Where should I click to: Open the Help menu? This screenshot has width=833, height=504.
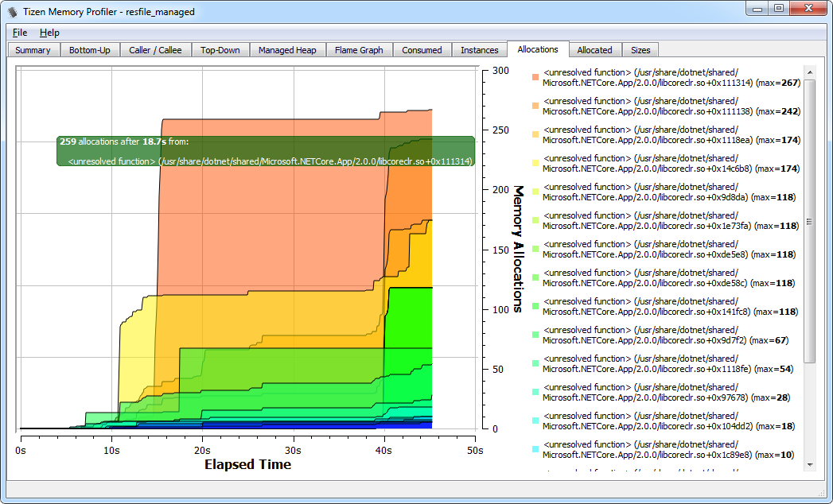click(49, 33)
